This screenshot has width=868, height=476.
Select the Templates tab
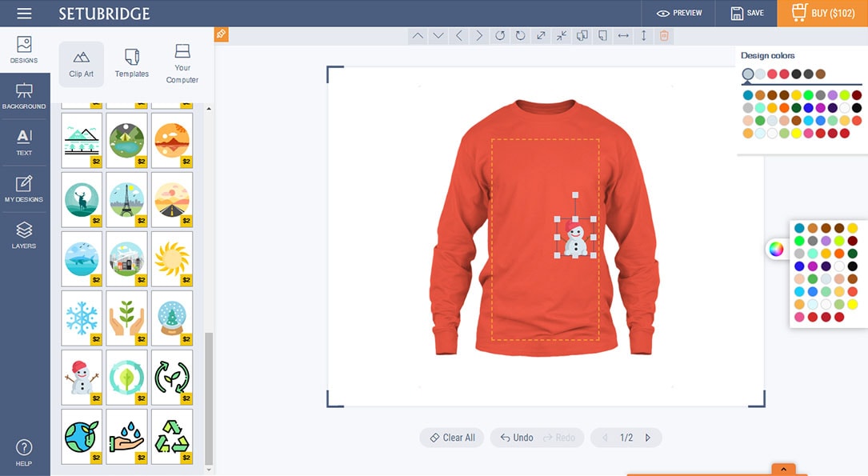[132, 64]
